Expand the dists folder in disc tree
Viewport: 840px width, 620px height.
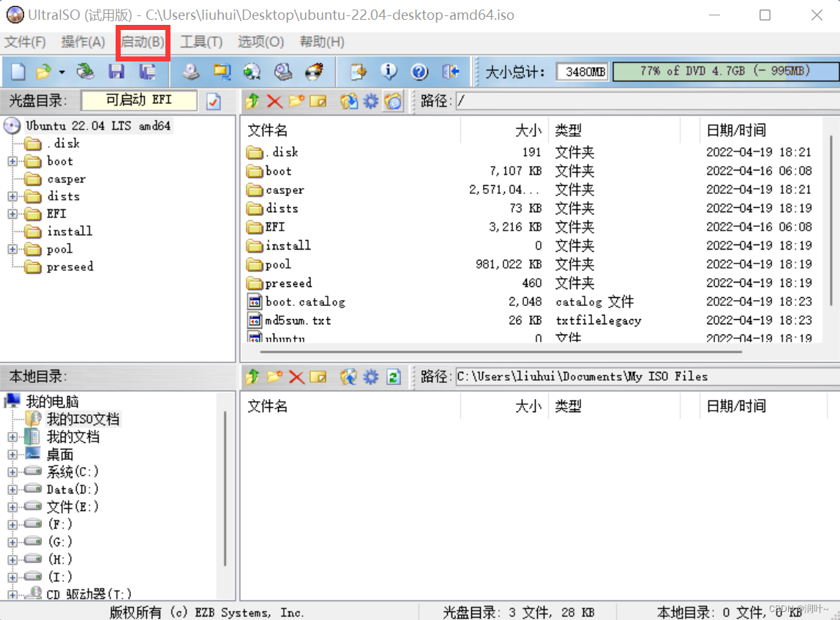(x=12, y=196)
